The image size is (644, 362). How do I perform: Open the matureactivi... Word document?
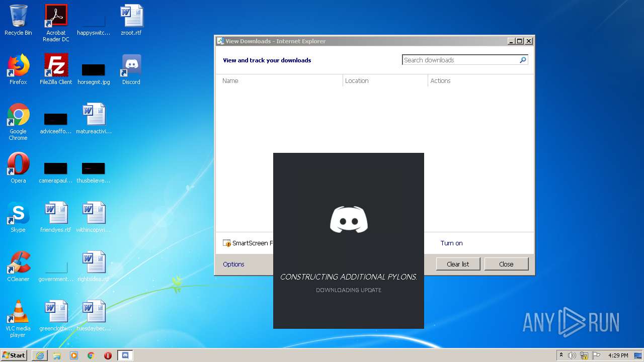94,119
